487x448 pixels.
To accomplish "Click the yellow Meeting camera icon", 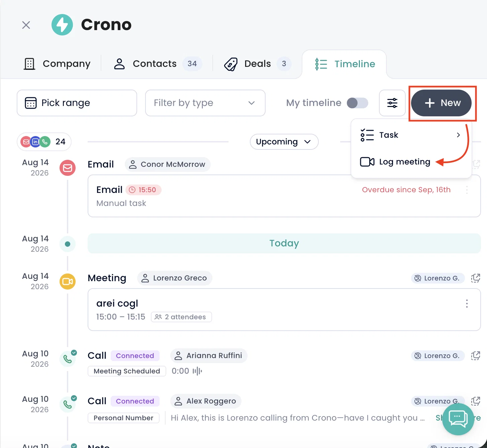I will click(68, 282).
